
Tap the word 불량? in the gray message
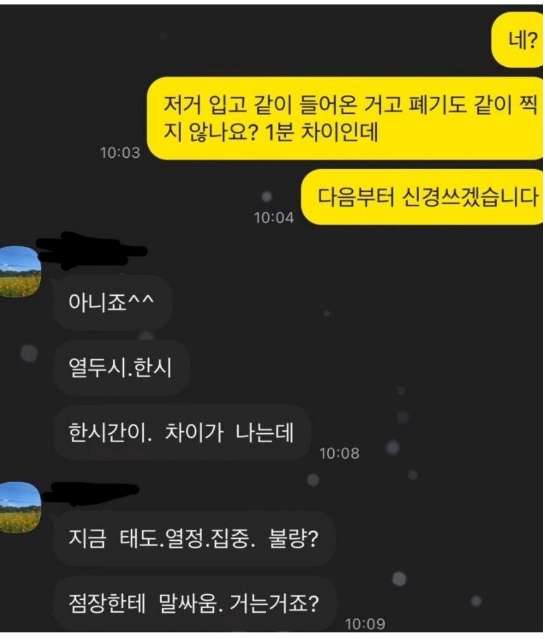pos(293,538)
